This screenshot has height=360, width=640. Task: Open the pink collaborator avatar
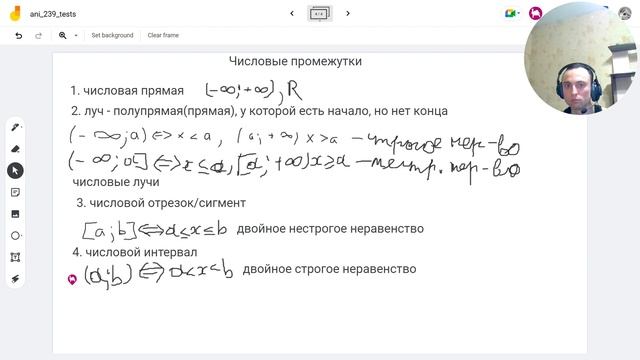point(535,13)
